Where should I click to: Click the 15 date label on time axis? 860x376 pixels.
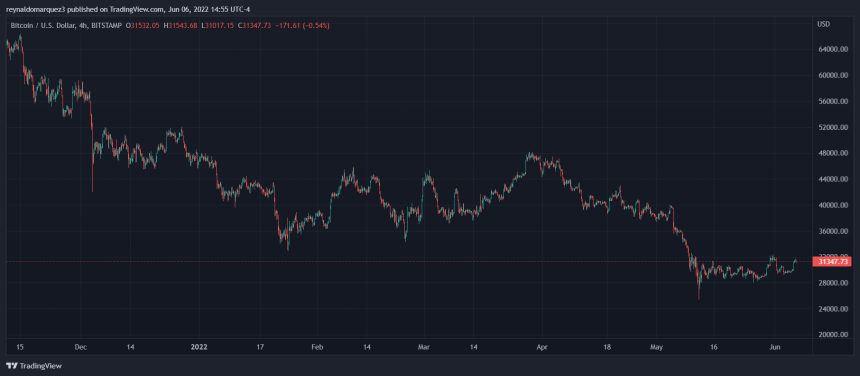point(19,347)
